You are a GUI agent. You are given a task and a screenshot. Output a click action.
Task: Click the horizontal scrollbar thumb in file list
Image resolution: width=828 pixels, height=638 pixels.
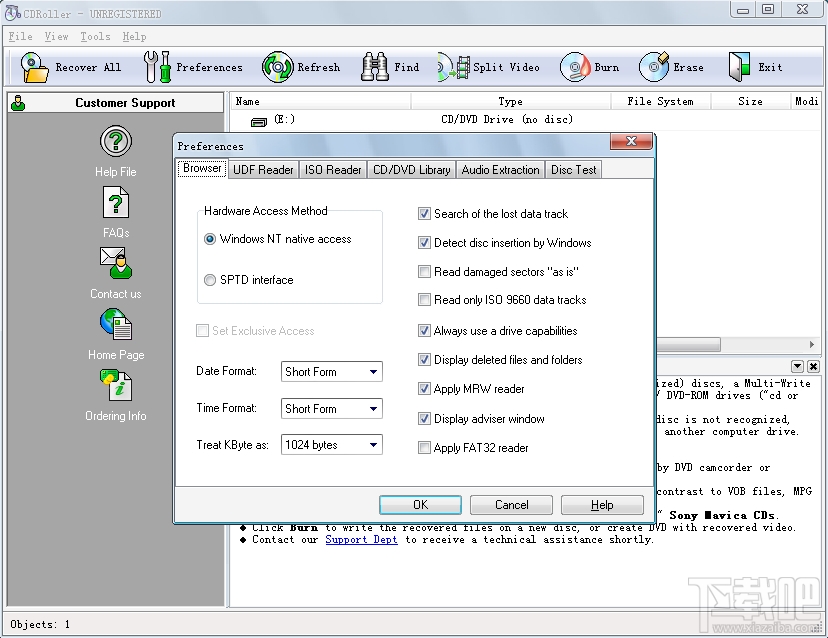(689, 345)
